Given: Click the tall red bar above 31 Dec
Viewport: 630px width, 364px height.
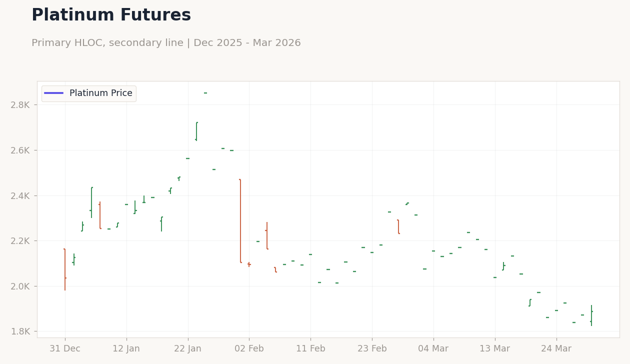Looking at the screenshot, I should pos(65,269).
